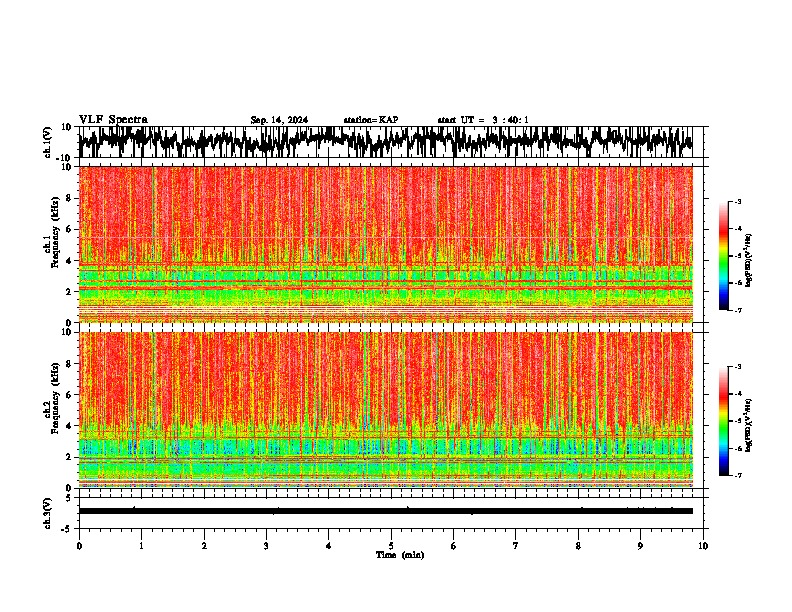The width and height of the screenshot is (792, 612).
Task: Click the '4' kHz tick on ch.2 frequency axis
Action: pos(69,426)
